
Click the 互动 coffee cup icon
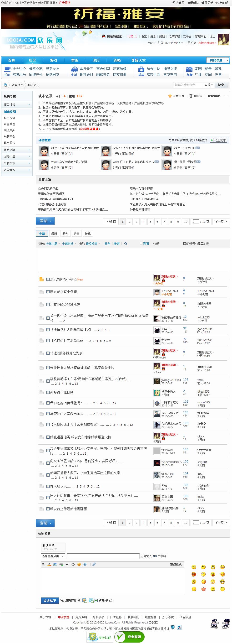pos(7,69)
